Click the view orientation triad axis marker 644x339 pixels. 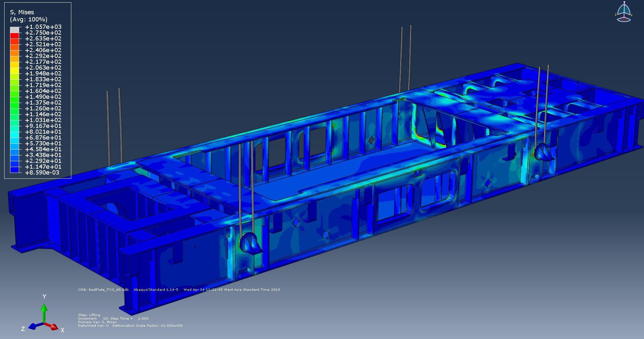point(625,13)
